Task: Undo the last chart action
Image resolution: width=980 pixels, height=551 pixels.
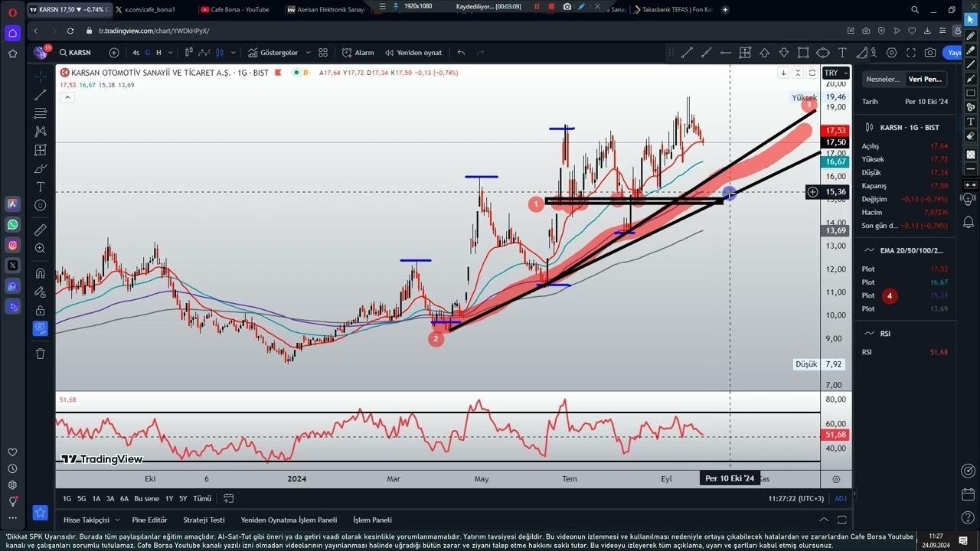Action: pos(461,53)
